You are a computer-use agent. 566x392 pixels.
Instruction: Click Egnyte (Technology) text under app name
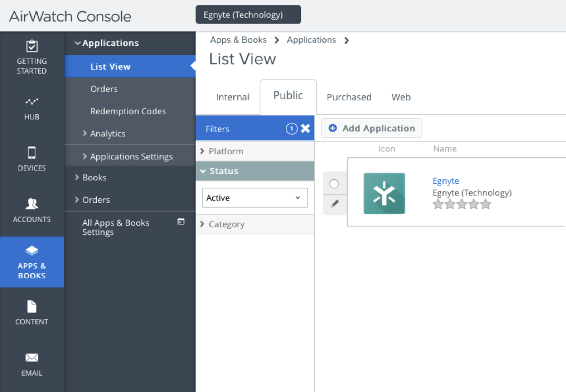[472, 193]
